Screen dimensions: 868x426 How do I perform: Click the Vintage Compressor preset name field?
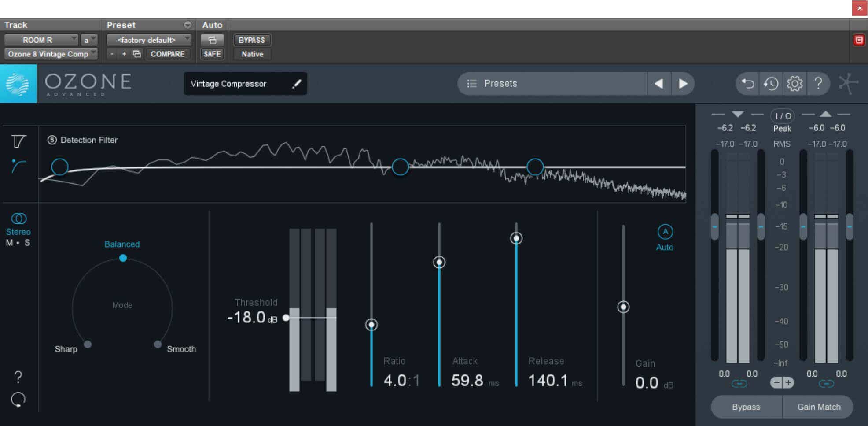click(x=245, y=84)
